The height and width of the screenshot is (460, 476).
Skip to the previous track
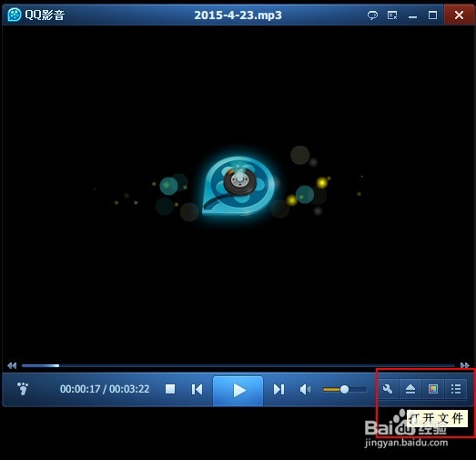(197, 389)
